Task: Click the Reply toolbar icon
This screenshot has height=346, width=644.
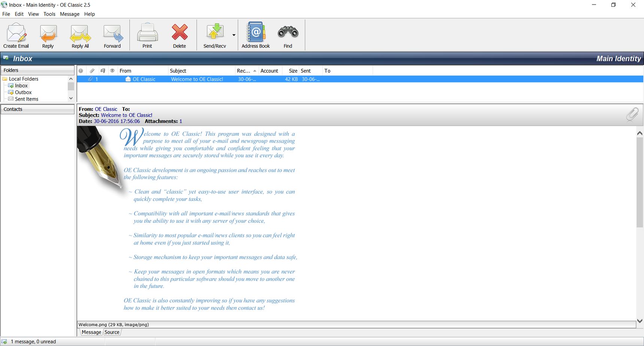Action: [x=48, y=35]
